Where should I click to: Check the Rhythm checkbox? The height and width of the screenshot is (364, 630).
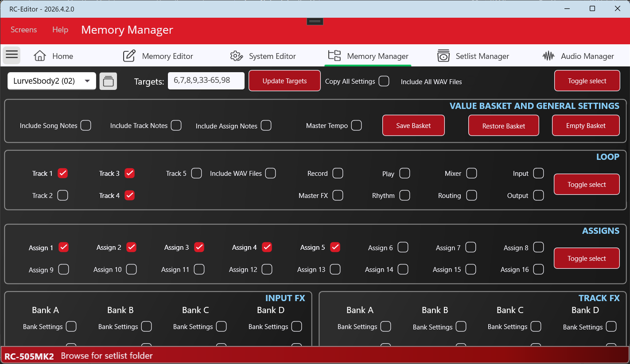(x=404, y=195)
